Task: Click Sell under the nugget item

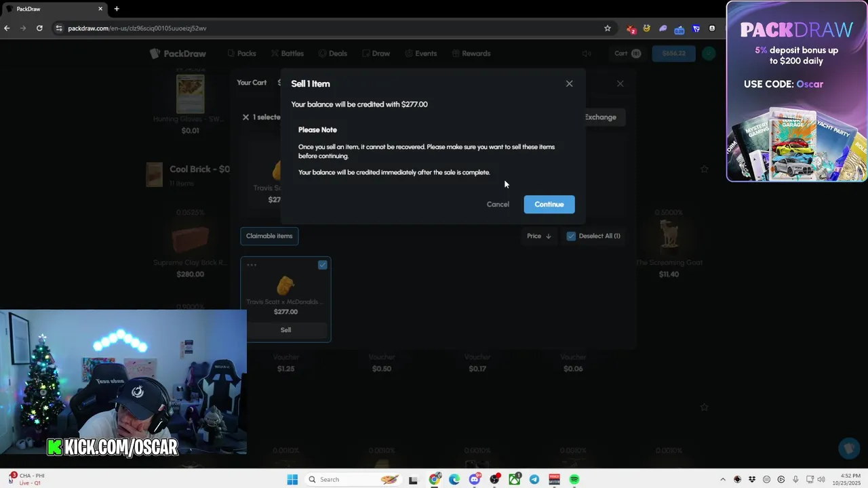Action: [x=285, y=330]
